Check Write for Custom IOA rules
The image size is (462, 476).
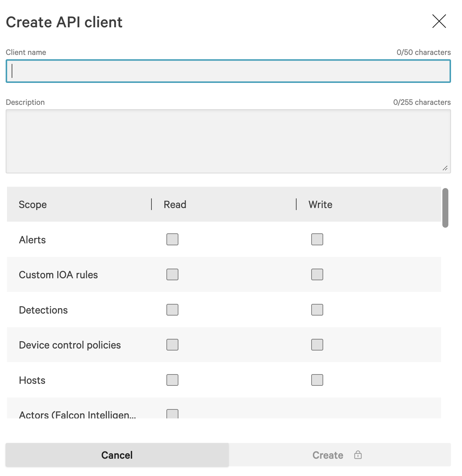[x=317, y=275]
